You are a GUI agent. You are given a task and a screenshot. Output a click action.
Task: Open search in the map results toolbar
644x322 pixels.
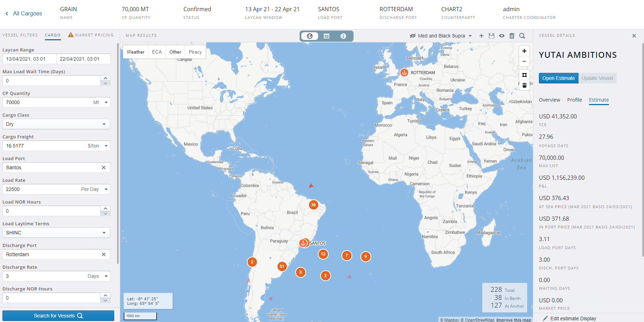point(522,36)
